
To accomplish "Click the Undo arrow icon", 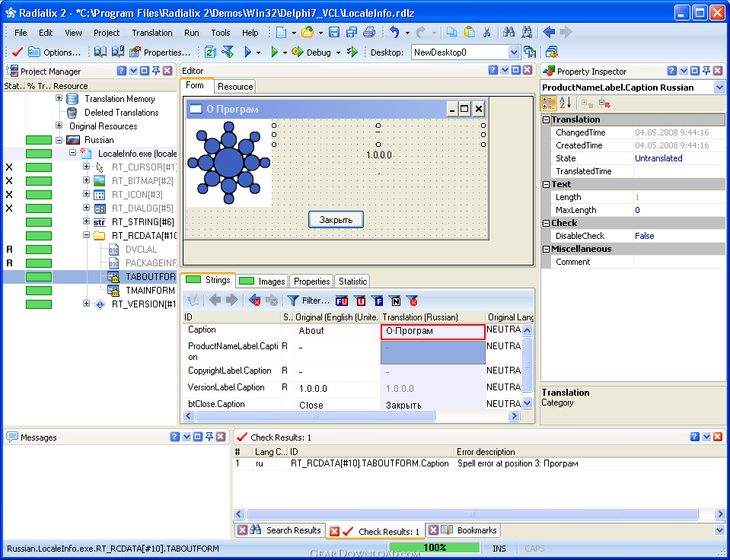I will click(x=394, y=33).
